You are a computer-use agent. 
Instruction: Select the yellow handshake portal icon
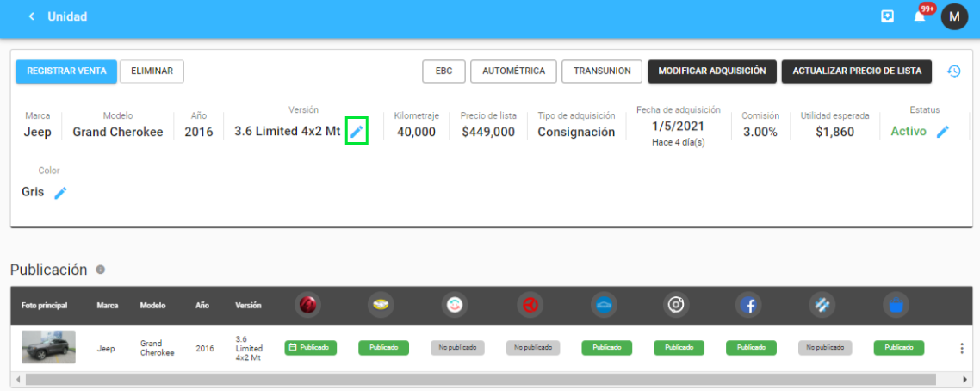click(382, 305)
